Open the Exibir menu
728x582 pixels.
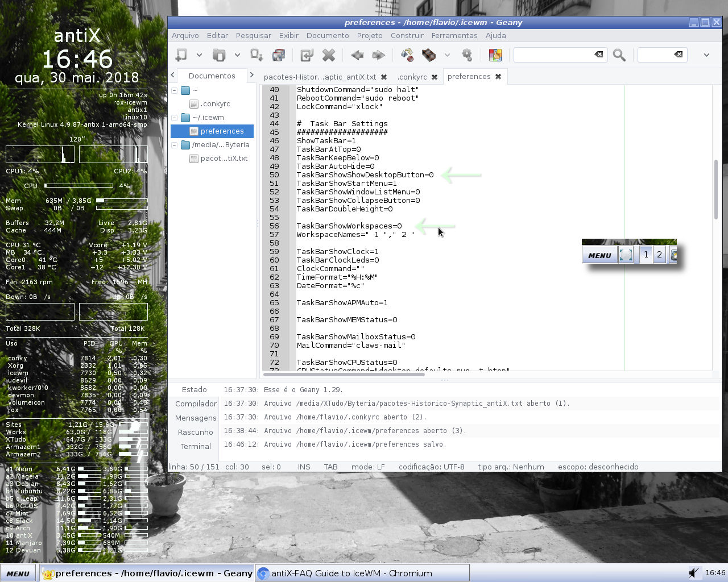click(288, 35)
